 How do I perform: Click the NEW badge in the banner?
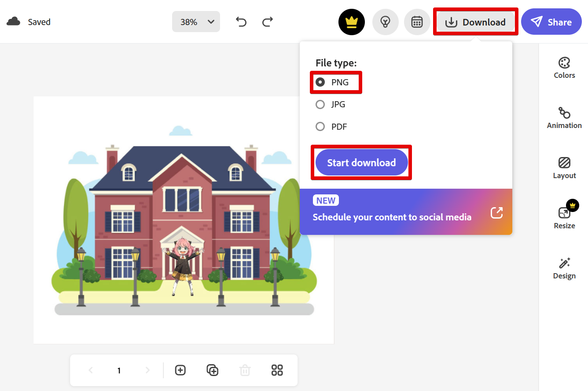pos(326,201)
